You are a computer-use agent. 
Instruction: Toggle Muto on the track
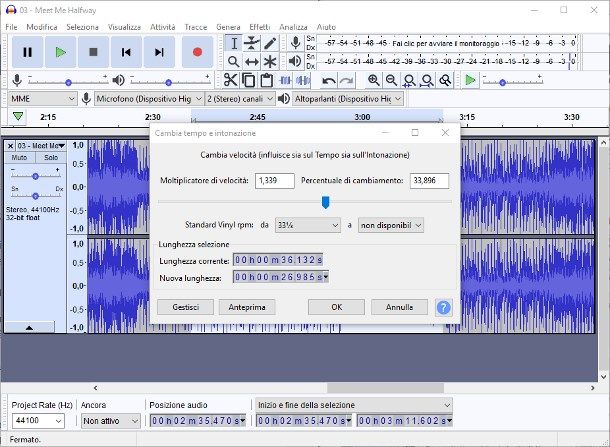coord(19,158)
